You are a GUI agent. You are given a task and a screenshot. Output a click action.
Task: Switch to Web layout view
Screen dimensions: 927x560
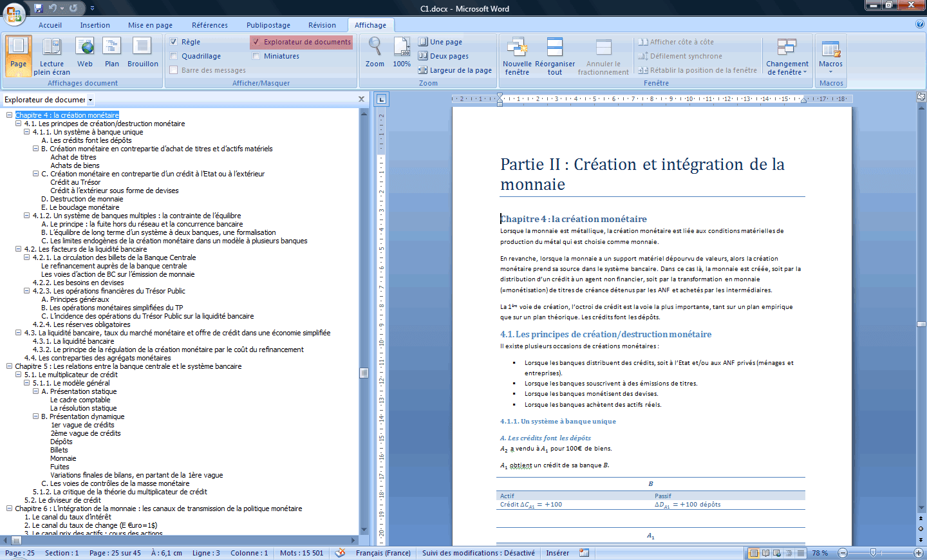[85, 53]
